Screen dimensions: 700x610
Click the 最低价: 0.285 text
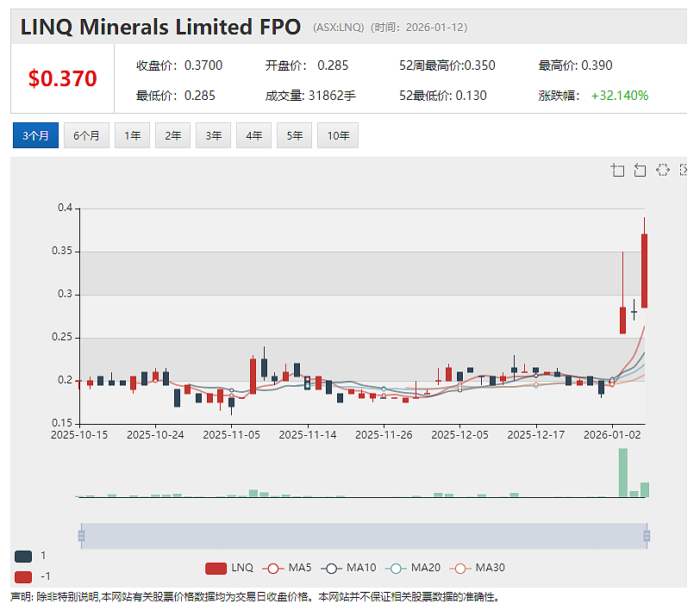point(176,96)
